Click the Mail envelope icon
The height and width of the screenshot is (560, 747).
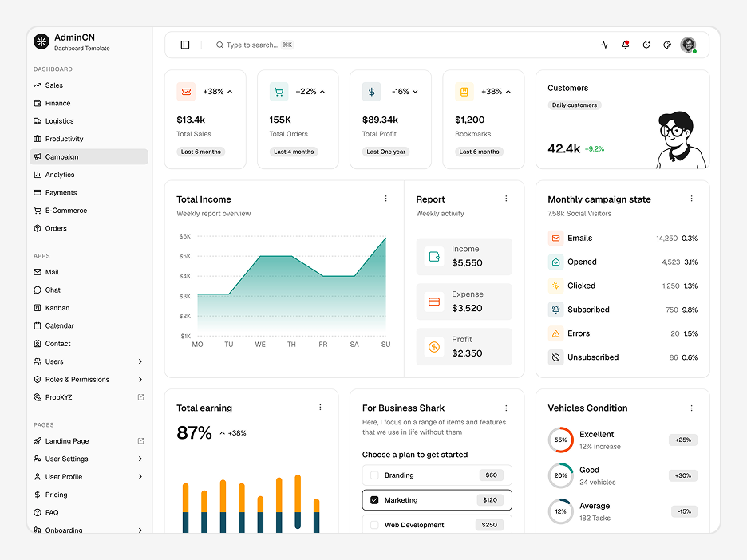[38, 272]
